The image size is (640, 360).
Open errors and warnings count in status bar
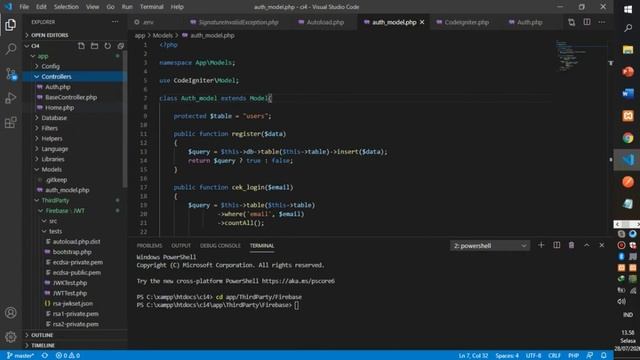[68, 356]
